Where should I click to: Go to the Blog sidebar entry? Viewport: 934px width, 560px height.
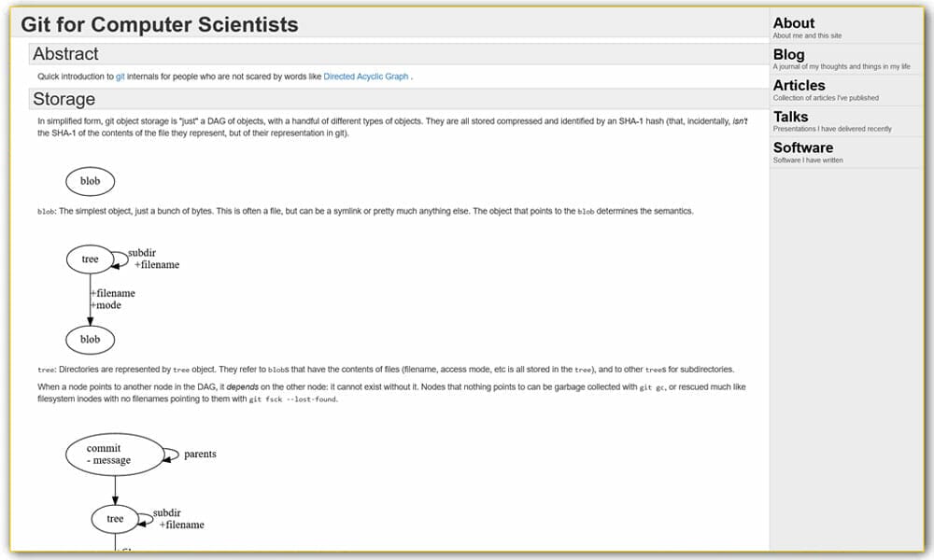(x=788, y=55)
